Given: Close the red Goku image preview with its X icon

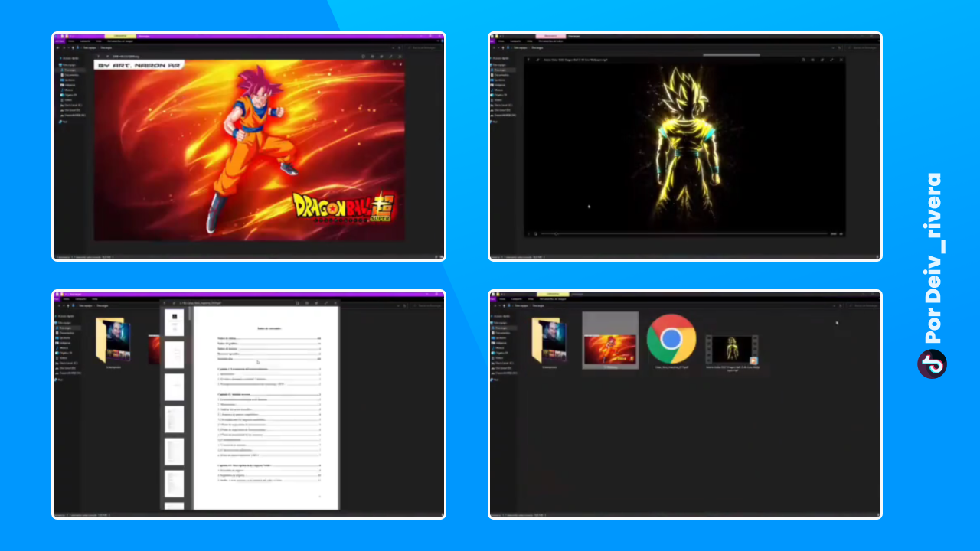Looking at the screenshot, I should [x=400, y=56].
